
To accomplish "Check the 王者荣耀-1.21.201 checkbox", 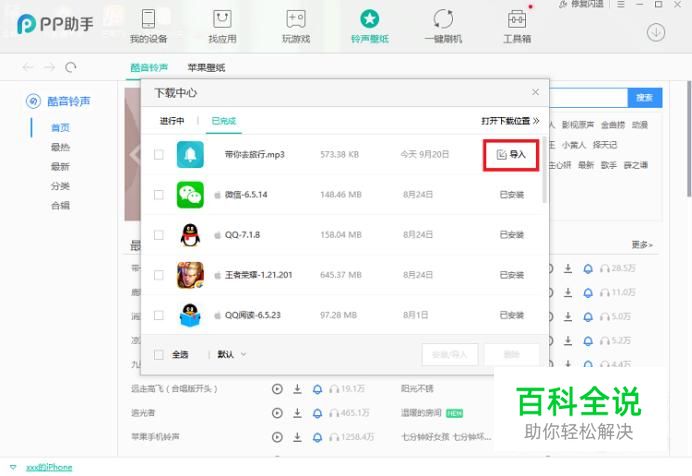I will 158,275.
